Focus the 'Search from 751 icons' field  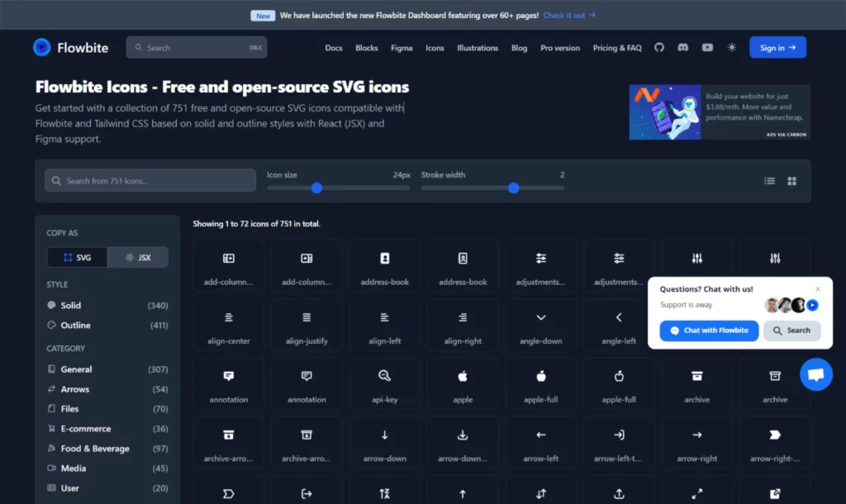150,181
